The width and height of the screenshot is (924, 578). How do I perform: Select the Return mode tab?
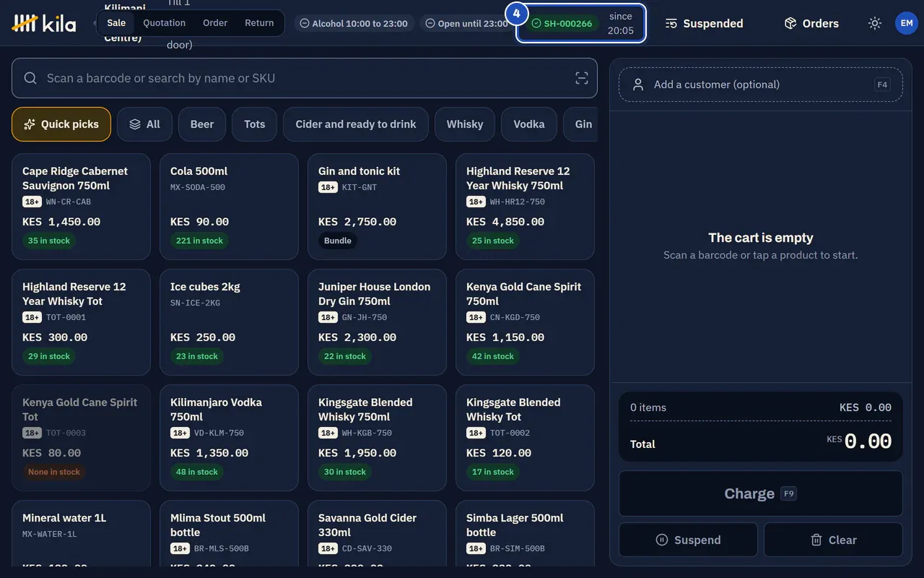click(x=259, y=23)
